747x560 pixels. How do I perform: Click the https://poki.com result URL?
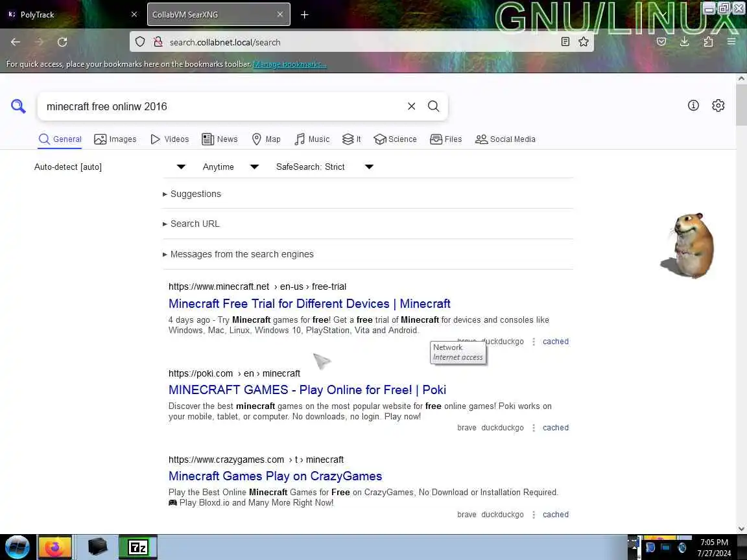click(x=234, y=373)
